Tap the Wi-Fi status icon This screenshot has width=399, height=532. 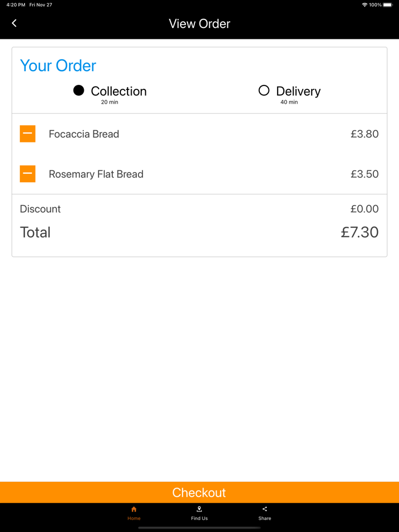click(x=365, y=5)
